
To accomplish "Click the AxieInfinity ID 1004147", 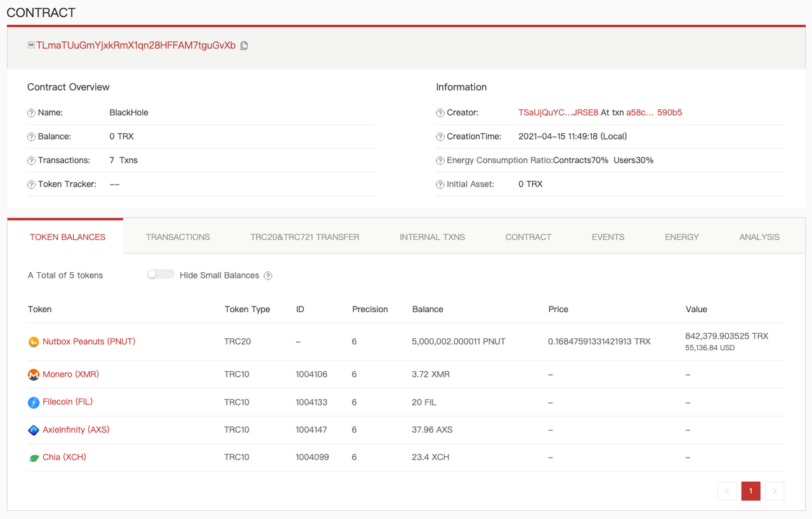I will [x=311, y=430].
